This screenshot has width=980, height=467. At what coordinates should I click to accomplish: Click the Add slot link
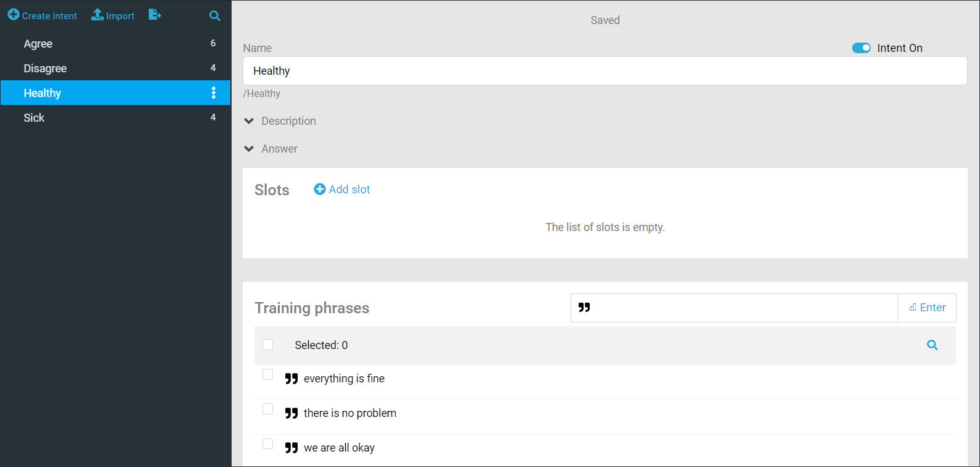349,189
